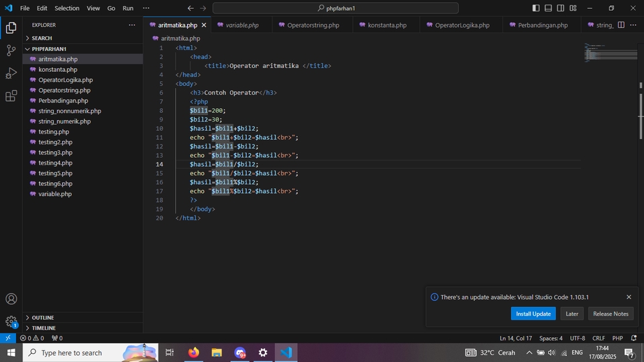Click the Install Update button
644x362 pixels.
pos(533,314)
